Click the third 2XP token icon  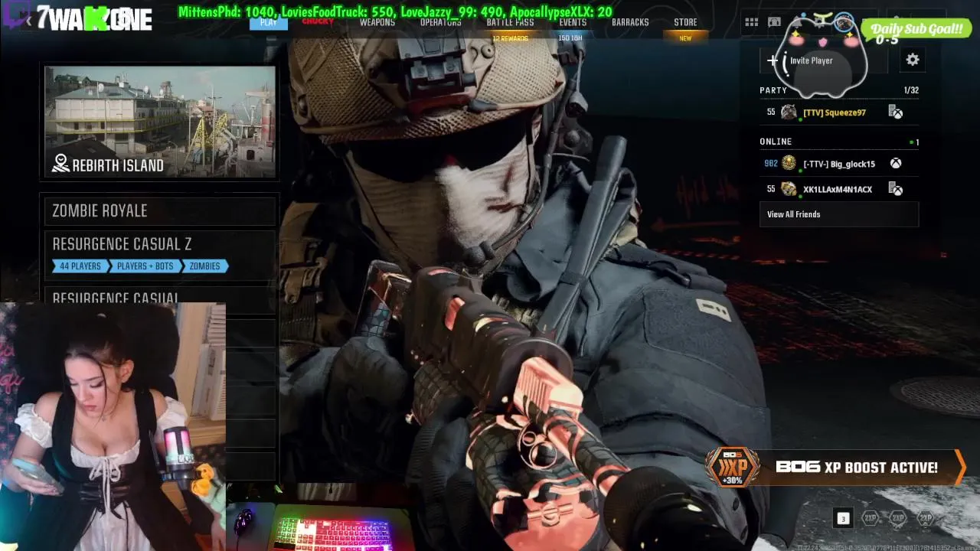(926, 518)
